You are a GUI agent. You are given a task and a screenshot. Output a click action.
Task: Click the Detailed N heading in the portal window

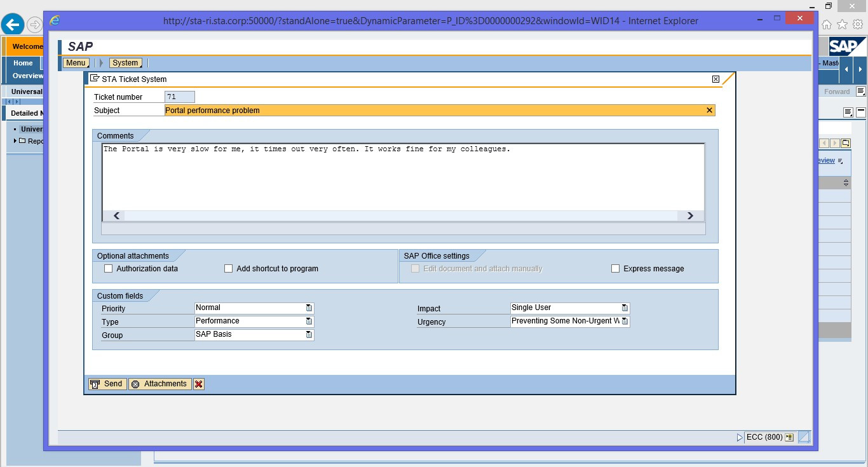(x=27, y=113)
